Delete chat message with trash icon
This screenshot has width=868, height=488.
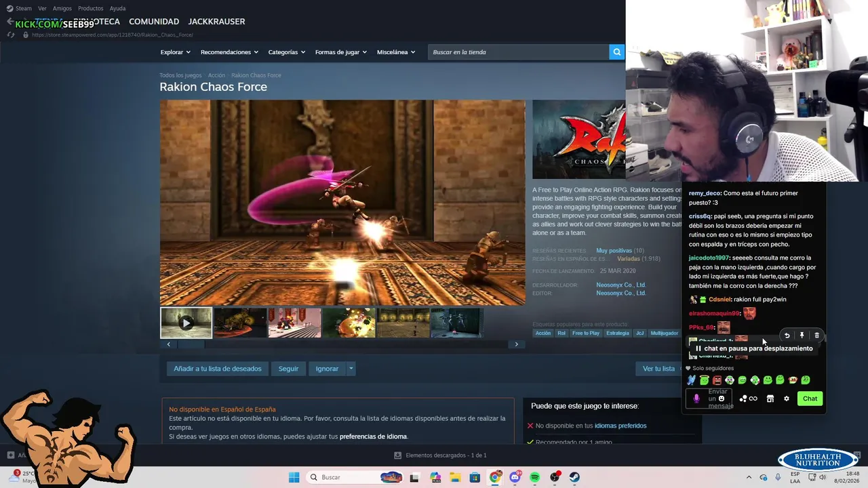pos(816,335)
